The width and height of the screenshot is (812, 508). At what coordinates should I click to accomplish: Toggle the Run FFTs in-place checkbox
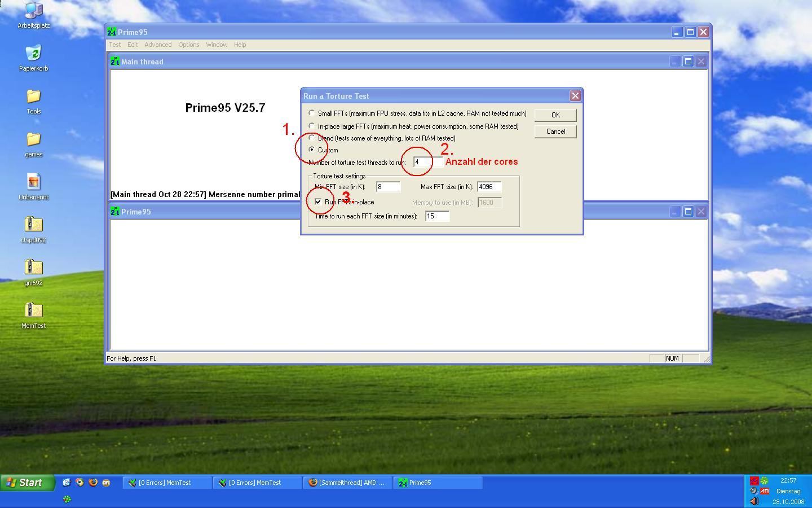(x=318, y=202)
